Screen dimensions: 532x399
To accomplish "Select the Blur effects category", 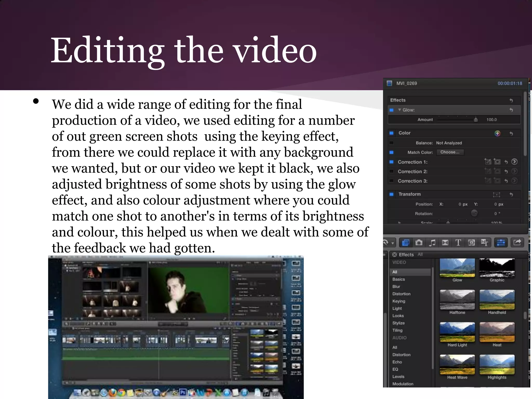I will [x=396, y=287].
